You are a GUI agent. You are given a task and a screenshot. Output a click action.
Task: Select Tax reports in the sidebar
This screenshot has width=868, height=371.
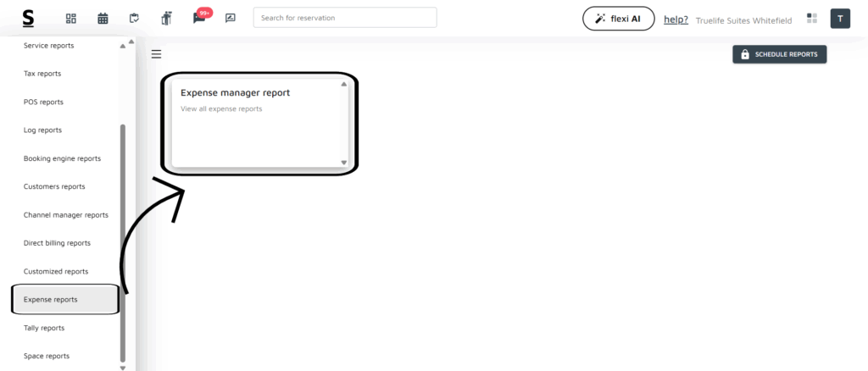click(42, 74)
